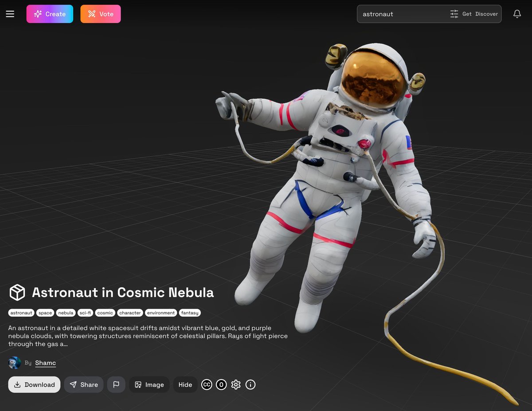Select the nebula tag
This screenshot has width=532, height=411.
[66, 313]
